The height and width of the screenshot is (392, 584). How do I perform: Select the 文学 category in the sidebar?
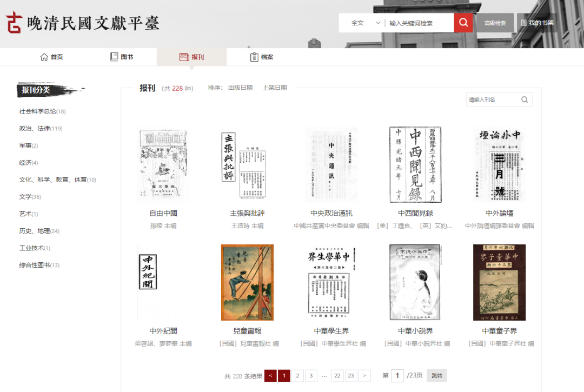pyautogui.click(x=30, y=197)
